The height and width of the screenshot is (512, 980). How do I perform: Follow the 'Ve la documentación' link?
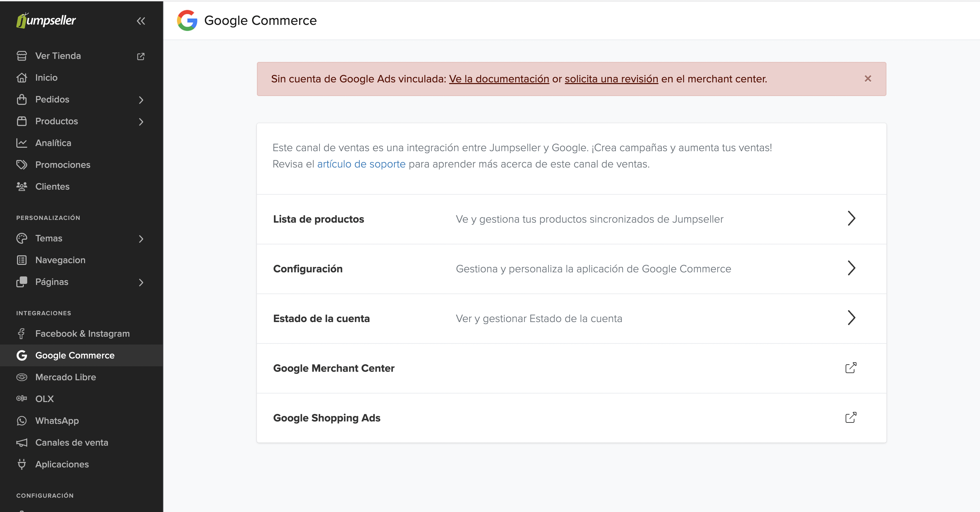click(499, 79)
